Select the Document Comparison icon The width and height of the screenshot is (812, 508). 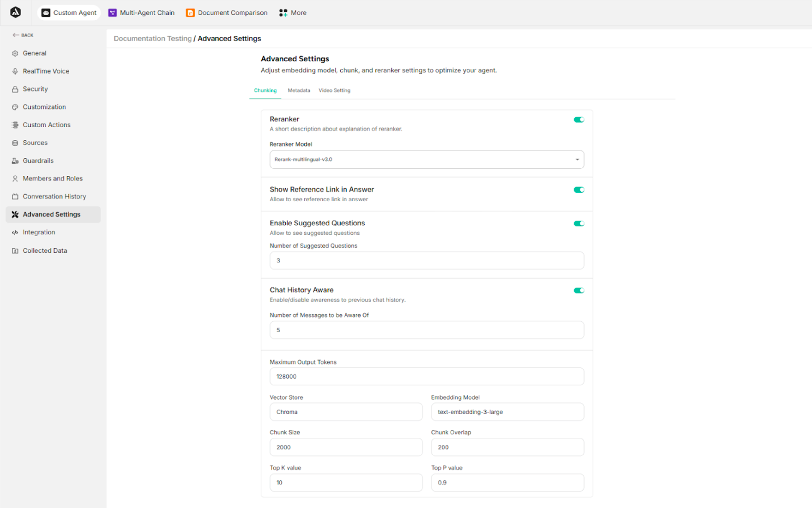[190, 13]
